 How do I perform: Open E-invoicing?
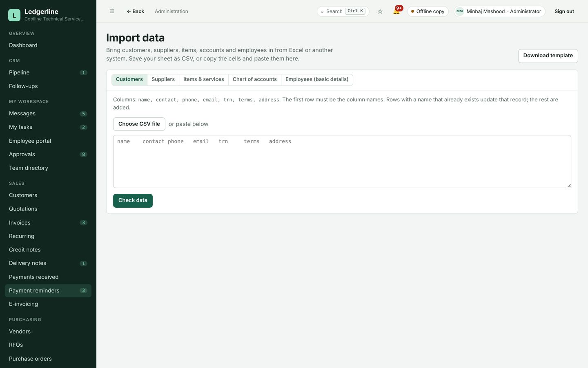48,304
